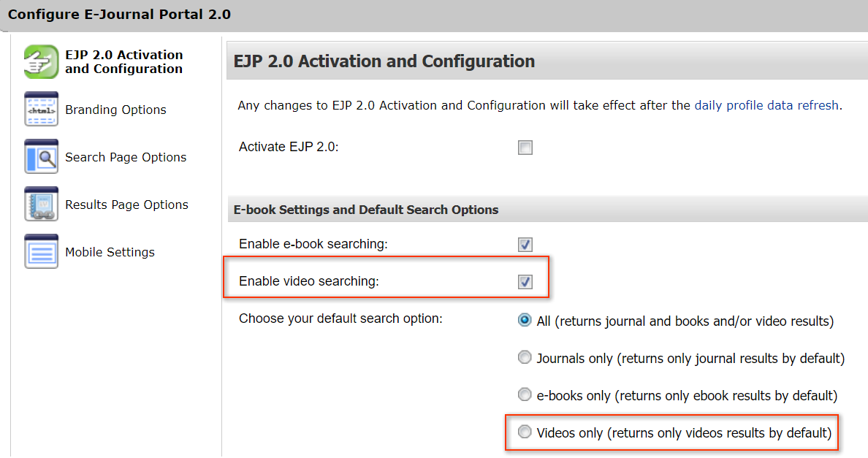Click the Results Page Options notebook icon
This screenshot has width=868, height=458.
tap(41, 205)
